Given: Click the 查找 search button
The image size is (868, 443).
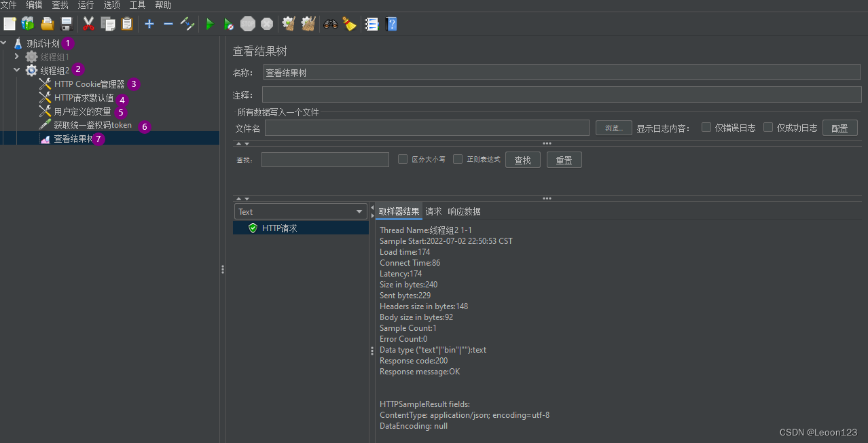Looking at the screenshot, I should 523,160.
